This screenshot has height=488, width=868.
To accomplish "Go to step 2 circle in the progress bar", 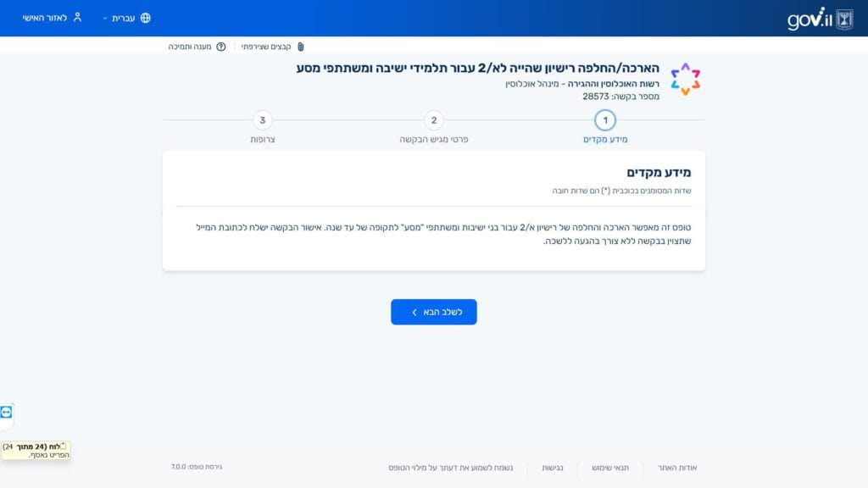I will pos(434,120).
